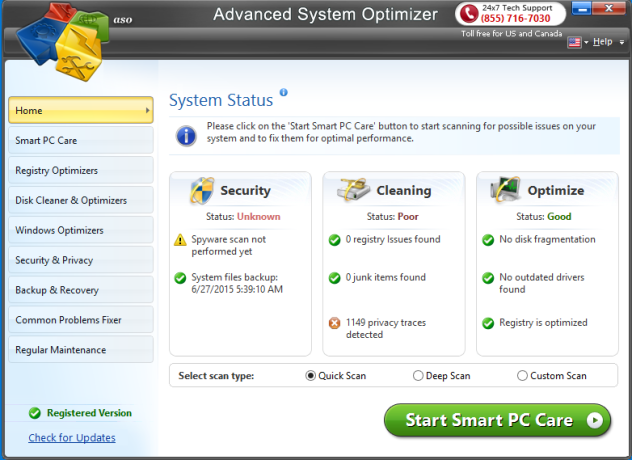Click the 'System Status' heading
The height and width of the screenshot is (460, 632).
coord(221,100)
